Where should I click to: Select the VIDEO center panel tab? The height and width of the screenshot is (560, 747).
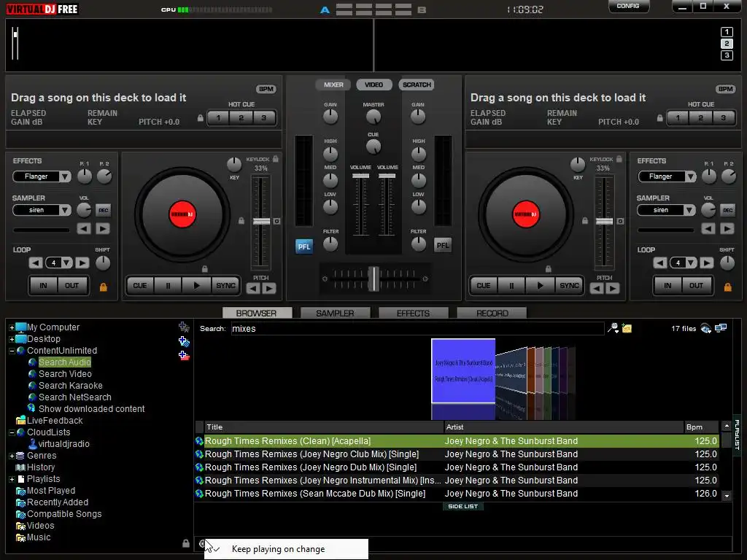click(374, 85)
